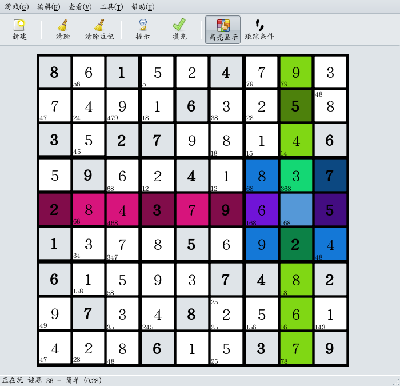
Task: Select the bold 4 in the top row
Action: [x=226, y=72]
